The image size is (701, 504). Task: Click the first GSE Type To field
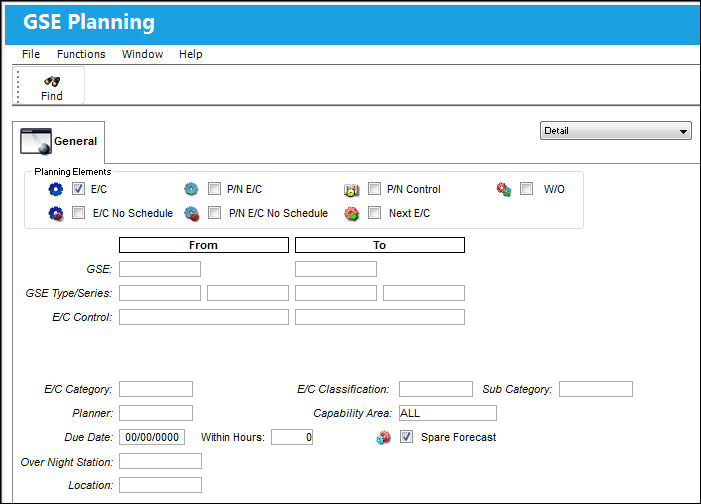[x=336, y=293]
